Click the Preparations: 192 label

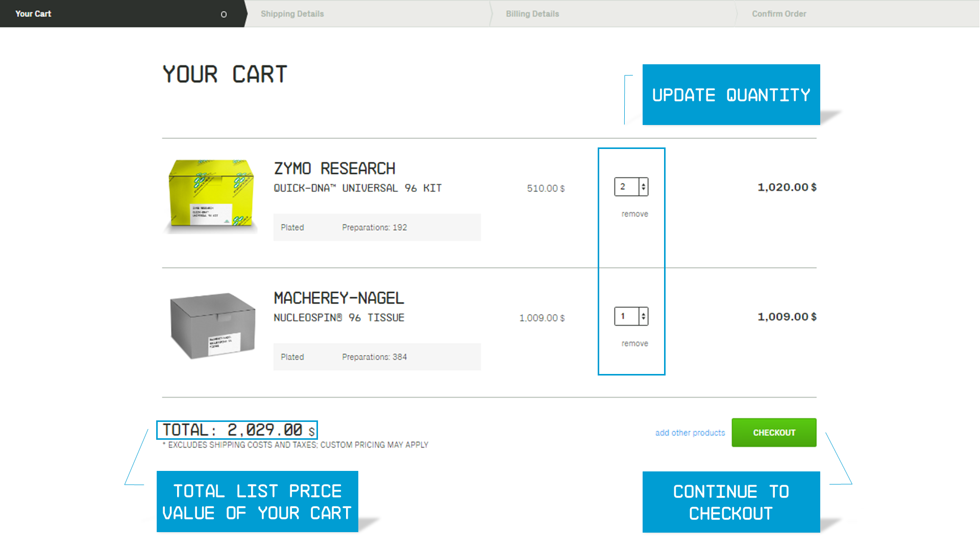coord(374,228)
